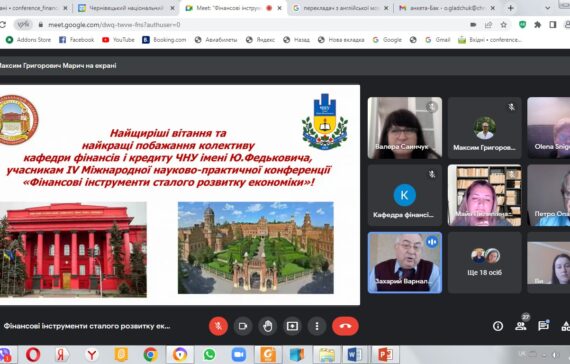Screen dimensions: 570x364
Task: Toggle the camera in Meet controls
Action: pyautogui.click(x=243, y=326)
